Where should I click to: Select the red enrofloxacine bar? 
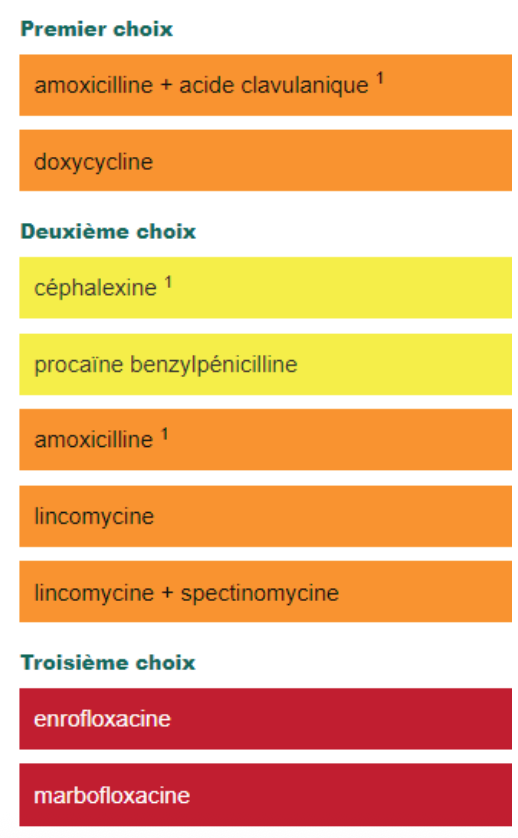coord(266,719)
